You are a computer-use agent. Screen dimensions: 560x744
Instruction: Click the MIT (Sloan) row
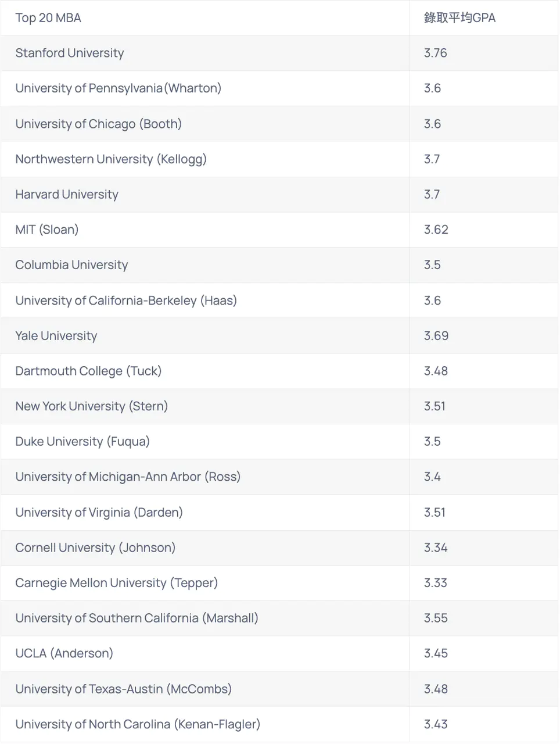47,230
